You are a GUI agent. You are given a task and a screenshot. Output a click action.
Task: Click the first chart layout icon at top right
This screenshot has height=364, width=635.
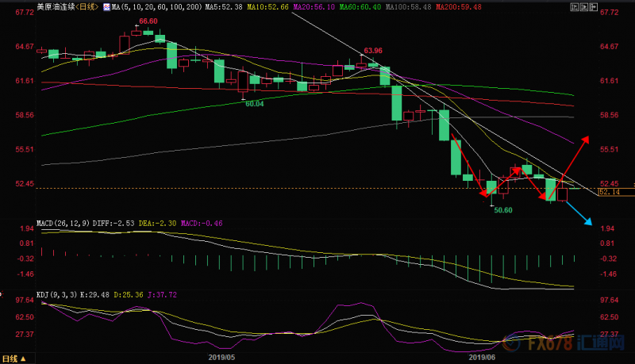pos(574,7)
